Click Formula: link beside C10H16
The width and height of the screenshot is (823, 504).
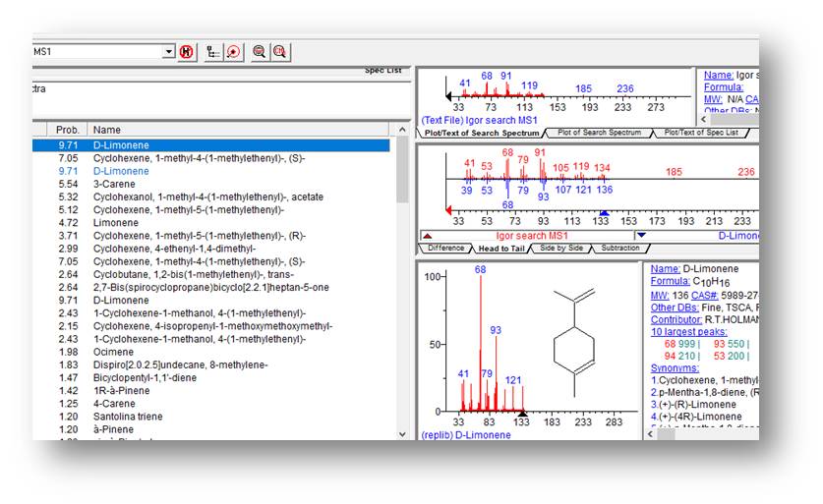[670, 282]
